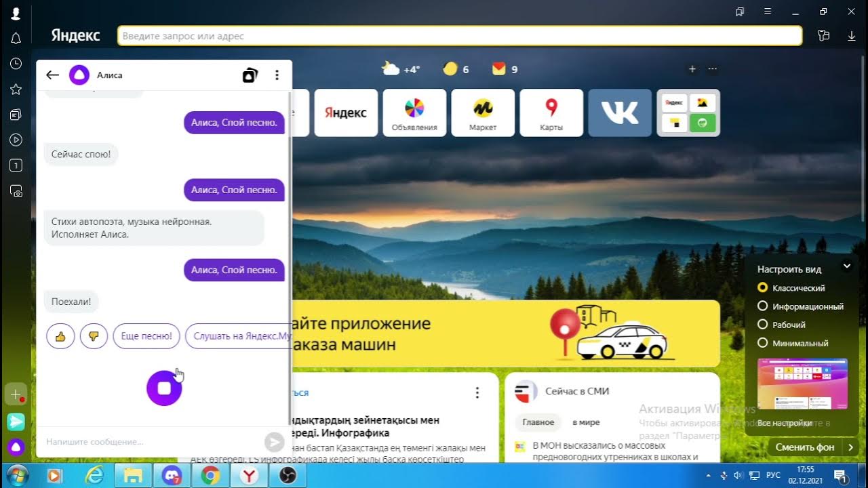This screenshot has width=868, height=488.
Task: Switch to the Главное news tab
Action: pos(538,422)
